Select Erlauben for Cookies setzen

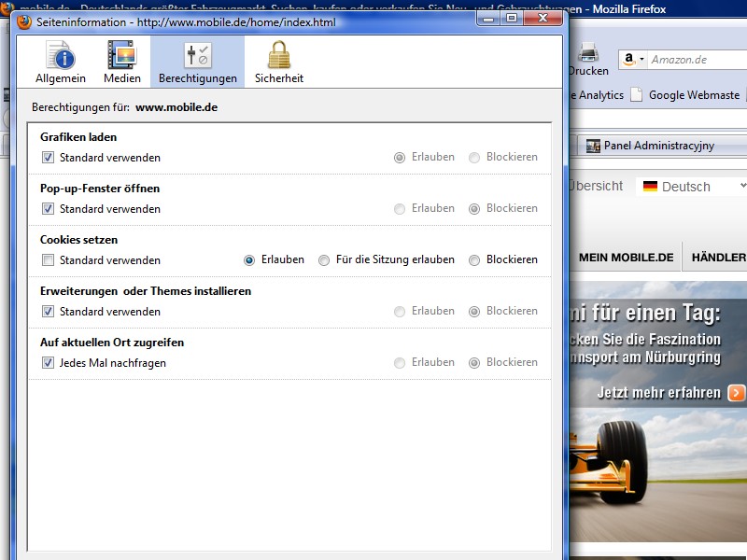pos(248,260)
